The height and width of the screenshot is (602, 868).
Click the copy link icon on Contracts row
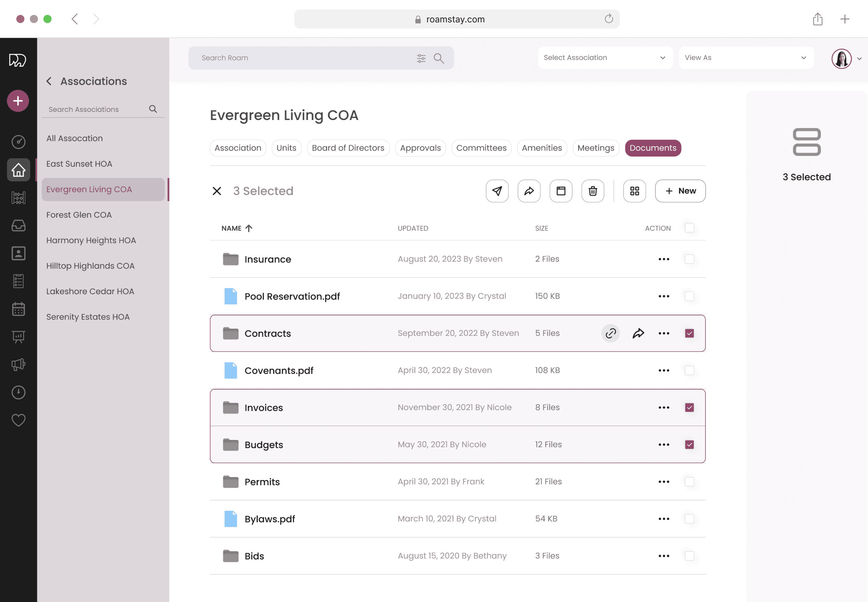pyautogui.click(x=610, y=334)
